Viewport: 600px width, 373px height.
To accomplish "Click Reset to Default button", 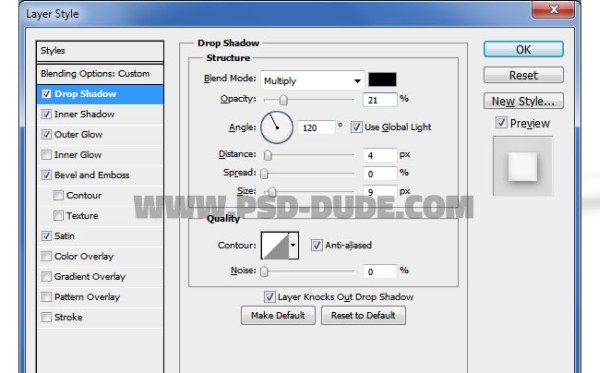I will [363, 315].
